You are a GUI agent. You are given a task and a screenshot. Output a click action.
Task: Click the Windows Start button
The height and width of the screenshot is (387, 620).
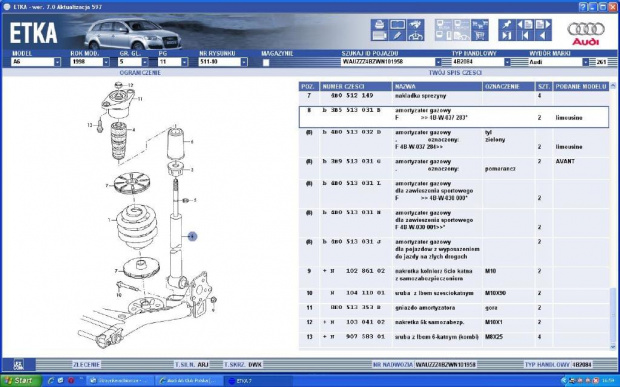click(21, 381)
